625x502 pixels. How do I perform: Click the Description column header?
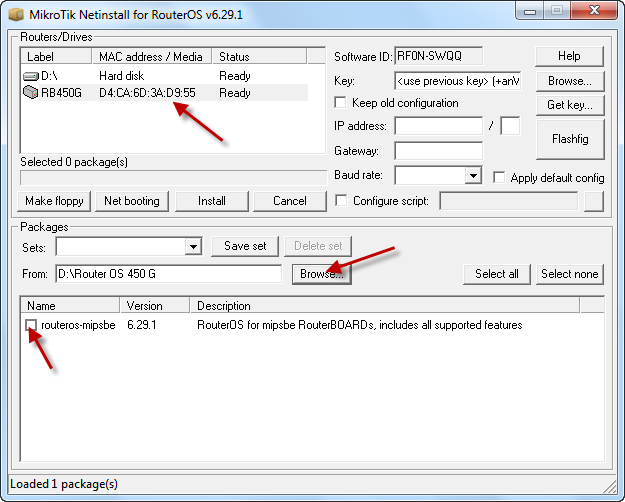pos(385,306)
